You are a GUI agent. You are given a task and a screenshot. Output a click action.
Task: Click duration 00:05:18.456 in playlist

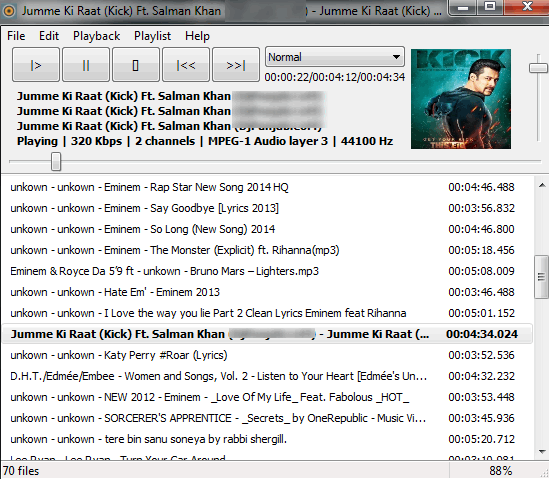coord(481,250)
